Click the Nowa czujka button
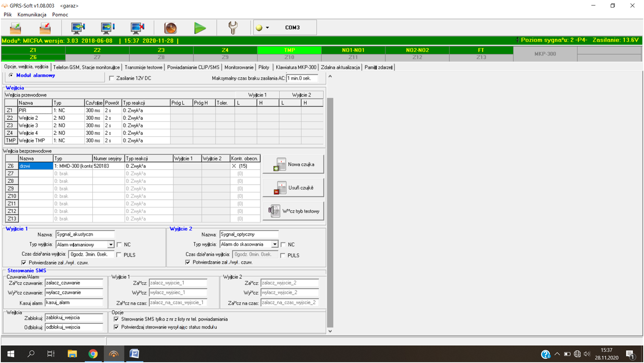This screenshot has height=363, width=644. [293, 164]
